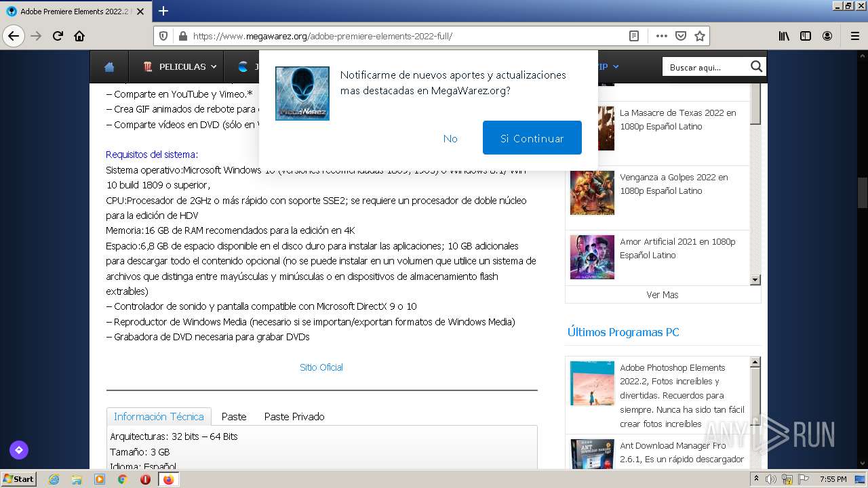Click the programs list scroll-up arrow
Image resolution: width=868 pixels, height=488 pixels.
pos(755,363)
